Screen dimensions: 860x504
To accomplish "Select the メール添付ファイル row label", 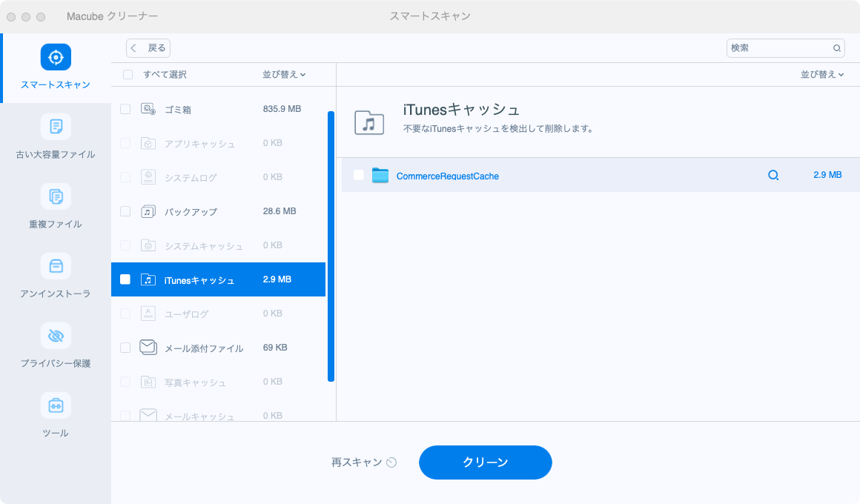I will [x=204, y=348].
